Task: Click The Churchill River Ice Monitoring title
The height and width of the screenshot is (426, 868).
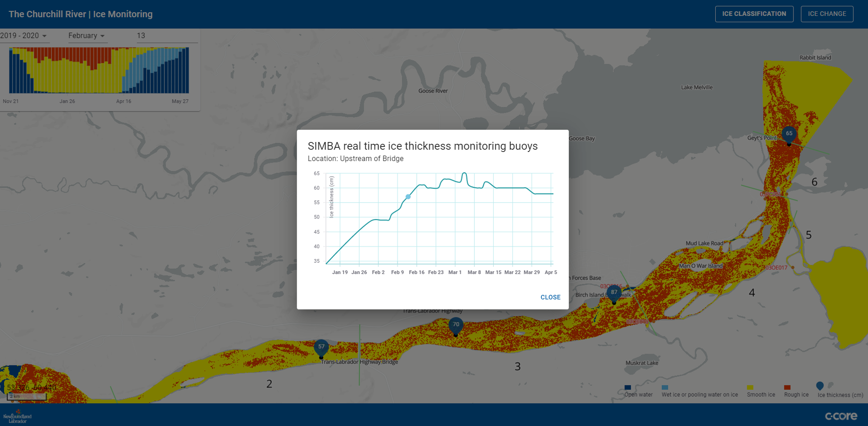Action: (x=80, y=14)
